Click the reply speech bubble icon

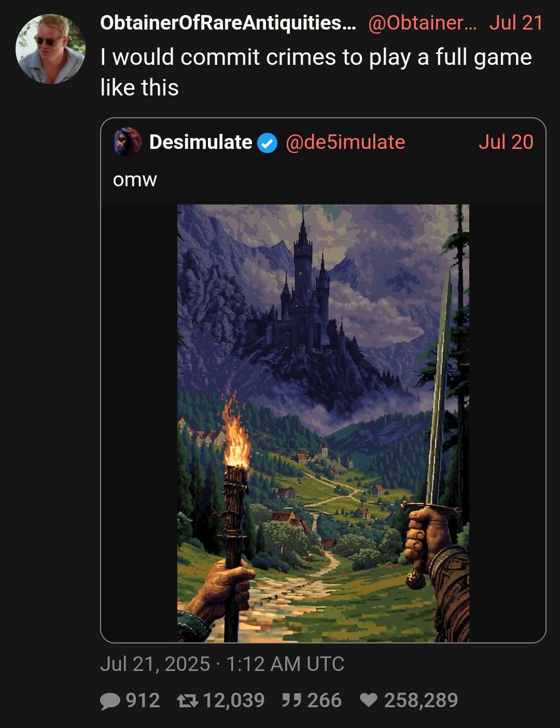(x=110, y=701)
